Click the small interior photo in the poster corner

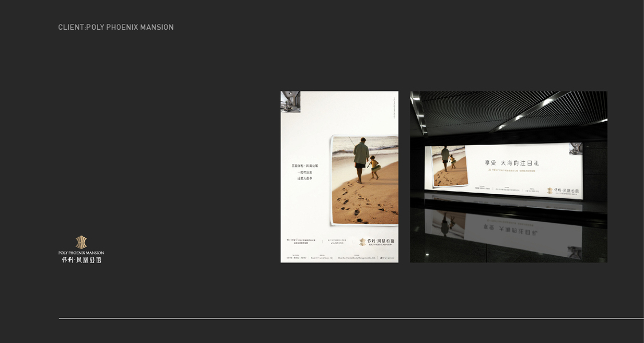coord(290,102)
